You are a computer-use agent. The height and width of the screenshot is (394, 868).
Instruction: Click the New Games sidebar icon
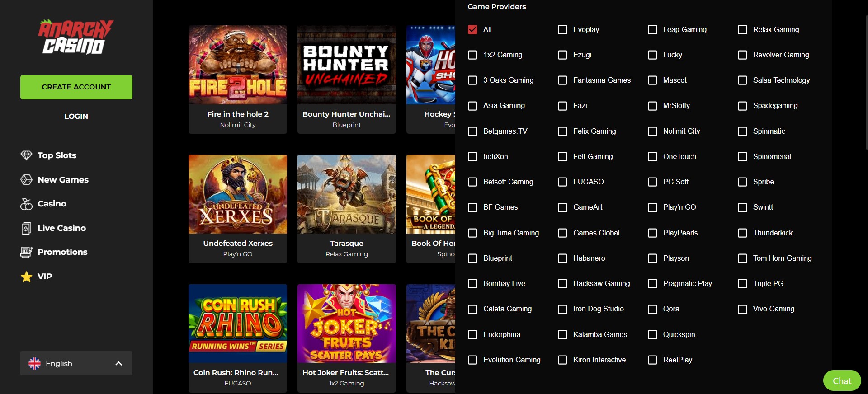pos(26,180)
